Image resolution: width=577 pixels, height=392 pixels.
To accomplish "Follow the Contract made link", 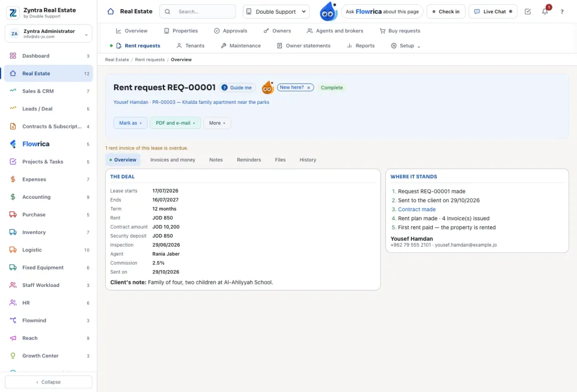I will [x=417, y=210].
